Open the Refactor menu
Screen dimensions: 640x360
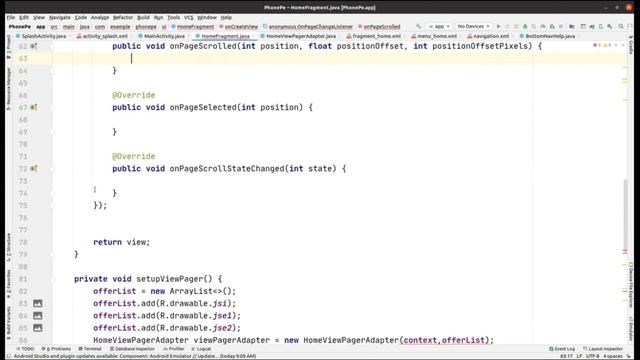123,18
